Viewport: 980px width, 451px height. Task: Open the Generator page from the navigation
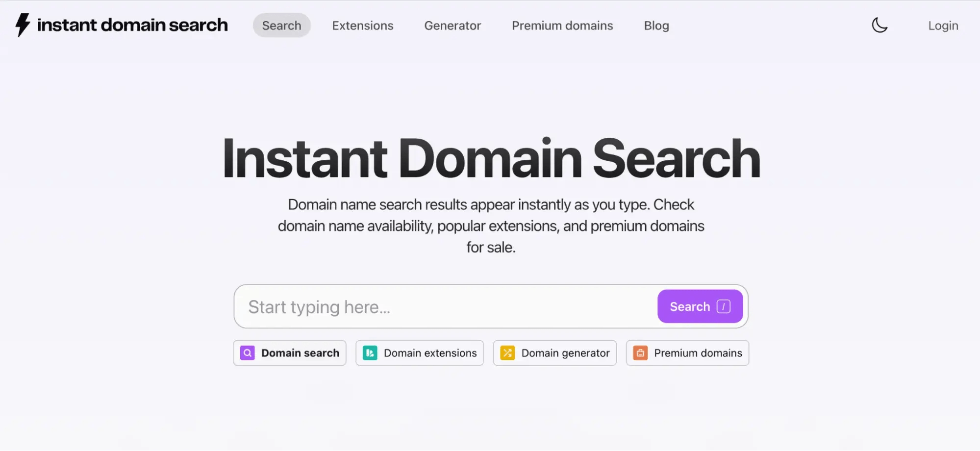pos(452,25)
